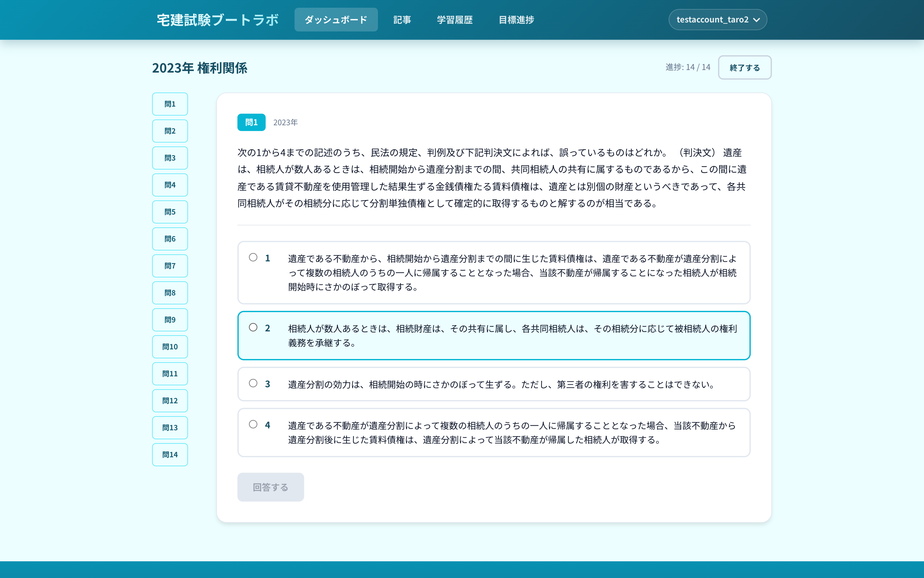Jump to question 問7 in sidebar

point(170,266)
